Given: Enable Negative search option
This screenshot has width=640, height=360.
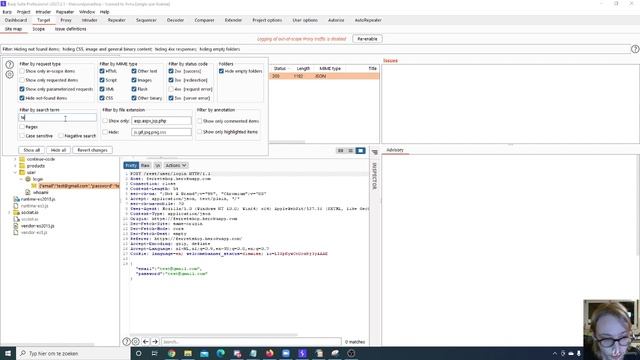Looking at the screenshot, I should (61, 136).
